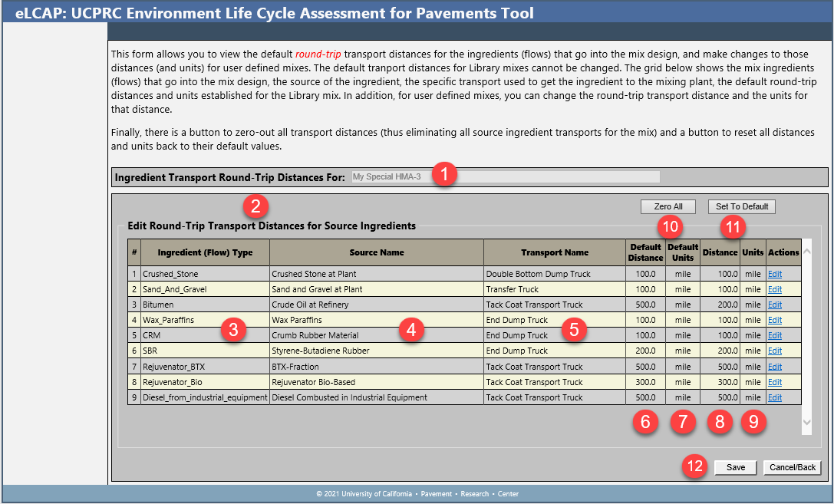Click the mix name field My Special HMA-3

tap(505, 177)
